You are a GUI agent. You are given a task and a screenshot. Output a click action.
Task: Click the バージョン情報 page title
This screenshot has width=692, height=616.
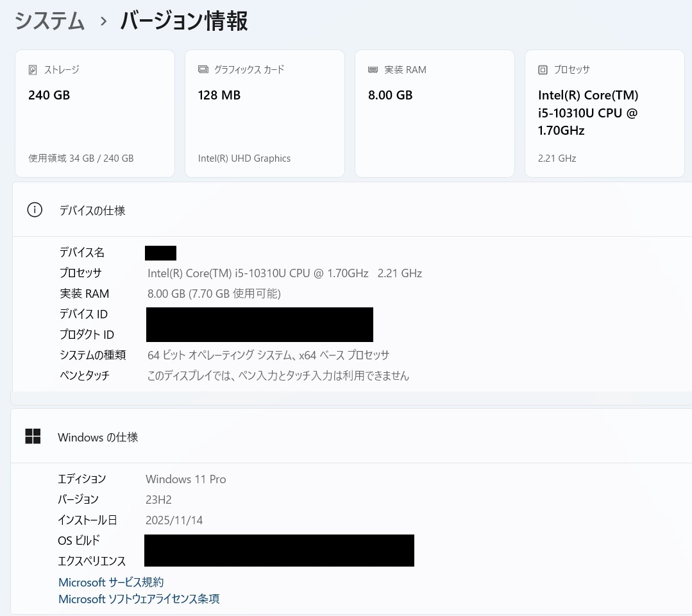(184, 21)
